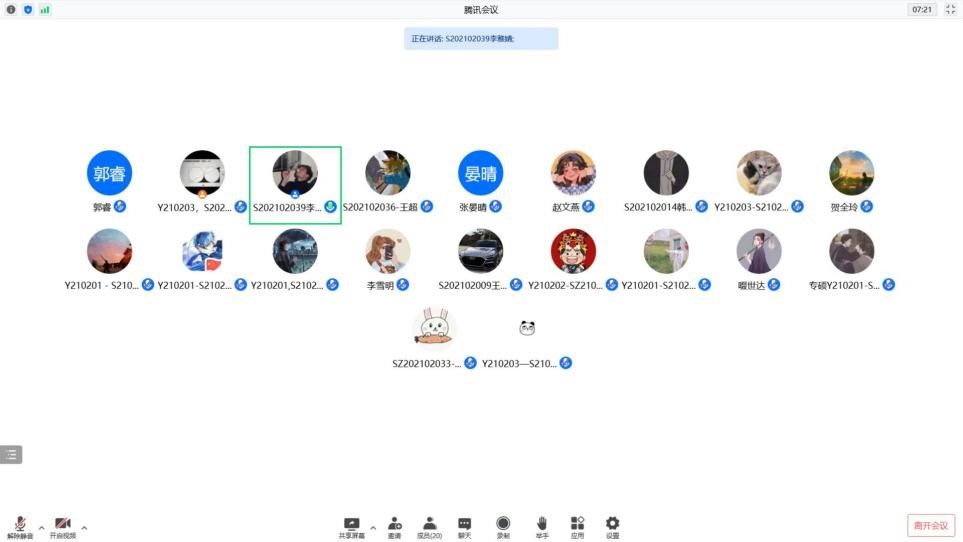Click the Raise Hand icon

pos(541,524)
